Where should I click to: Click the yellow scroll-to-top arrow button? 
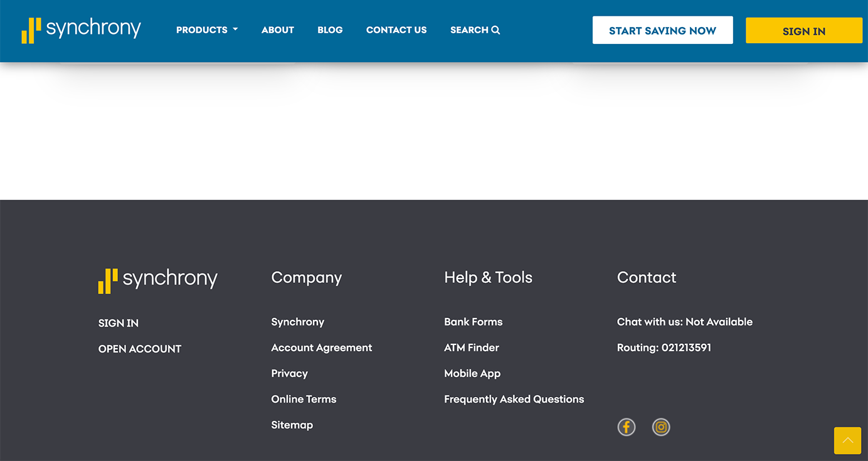click(847, 440)
